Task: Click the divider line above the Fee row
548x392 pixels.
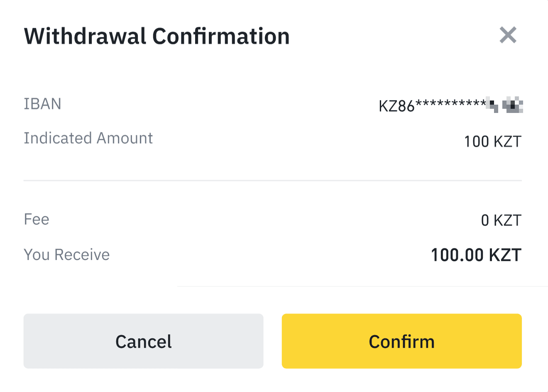Action: (x=272, y=181)
